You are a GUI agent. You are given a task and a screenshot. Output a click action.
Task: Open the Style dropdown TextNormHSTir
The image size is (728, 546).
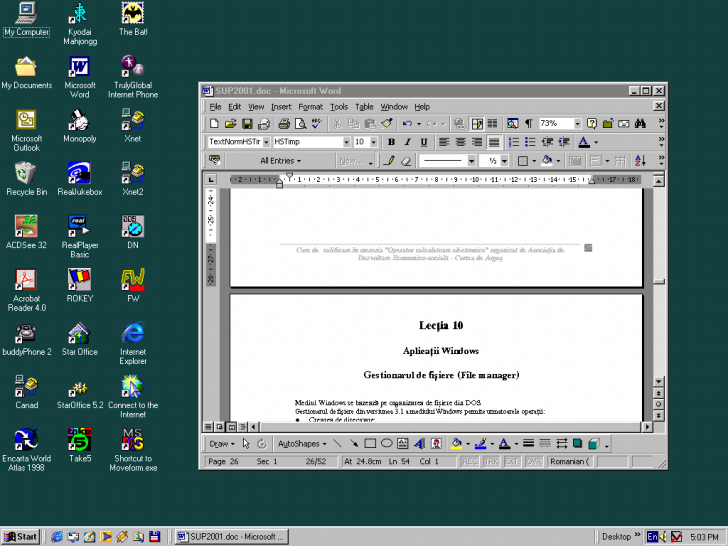266,142
